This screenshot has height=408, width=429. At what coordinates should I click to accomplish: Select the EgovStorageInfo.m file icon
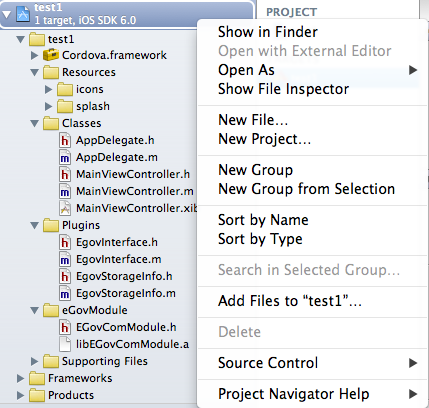point(65,293)
